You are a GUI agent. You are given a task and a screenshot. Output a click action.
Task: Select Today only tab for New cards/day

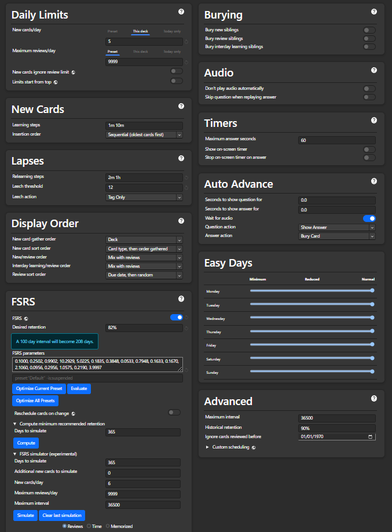pyautogui.click(x=172, y=31)
